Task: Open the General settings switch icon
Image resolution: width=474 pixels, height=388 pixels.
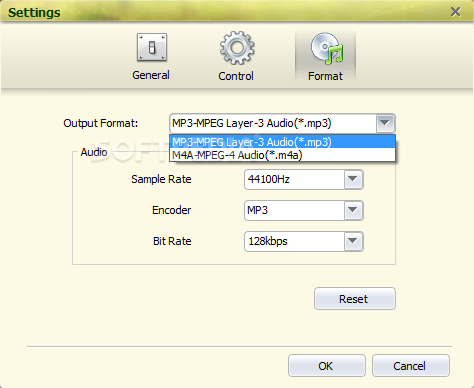Action: coord(152,47)
